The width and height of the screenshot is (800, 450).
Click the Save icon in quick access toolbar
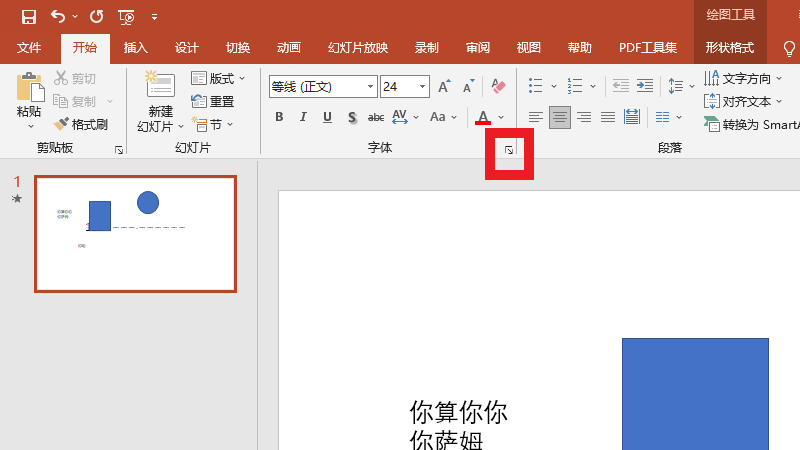tap(28, 16)
